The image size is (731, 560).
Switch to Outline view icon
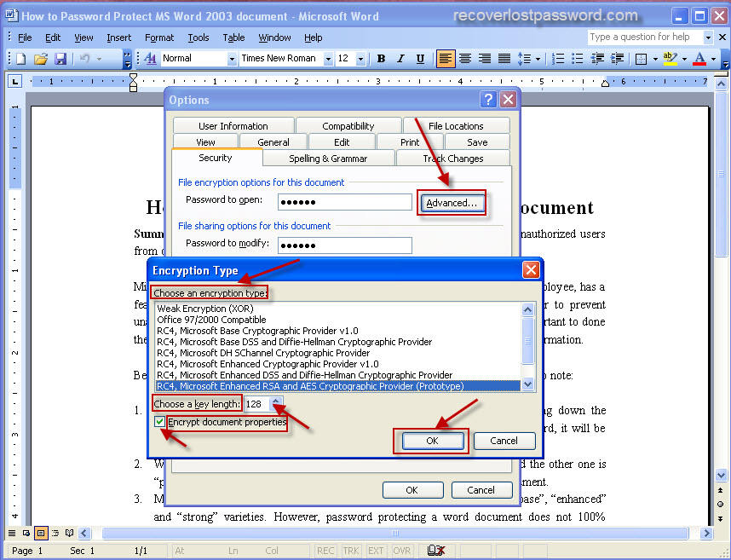(55, 533)
